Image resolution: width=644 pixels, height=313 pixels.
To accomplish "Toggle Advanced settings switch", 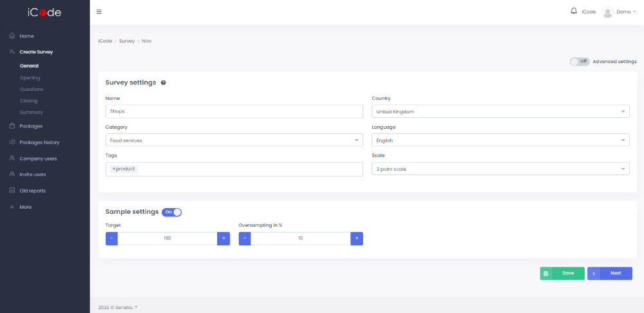I will pos(579,62).
